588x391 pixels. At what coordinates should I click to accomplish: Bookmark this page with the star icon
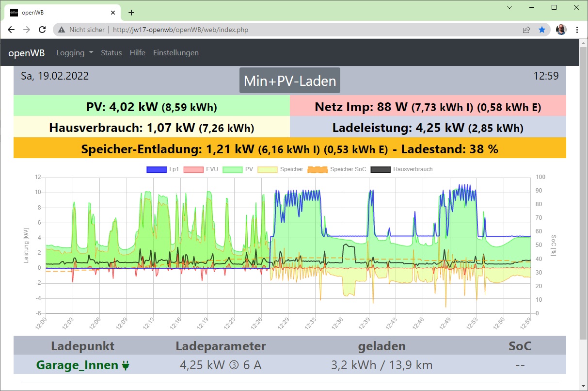pos(542,30)
